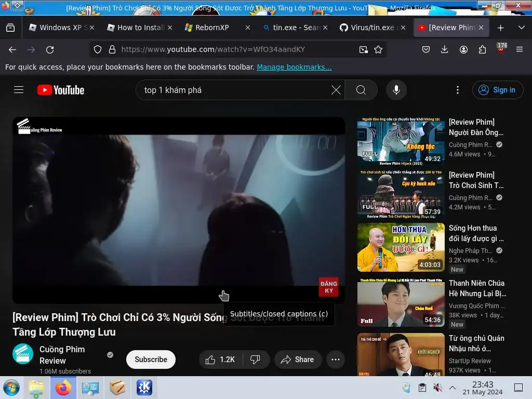Open clipboard tray icon
The width and height of the screenshot is (532, 399).
422,388
